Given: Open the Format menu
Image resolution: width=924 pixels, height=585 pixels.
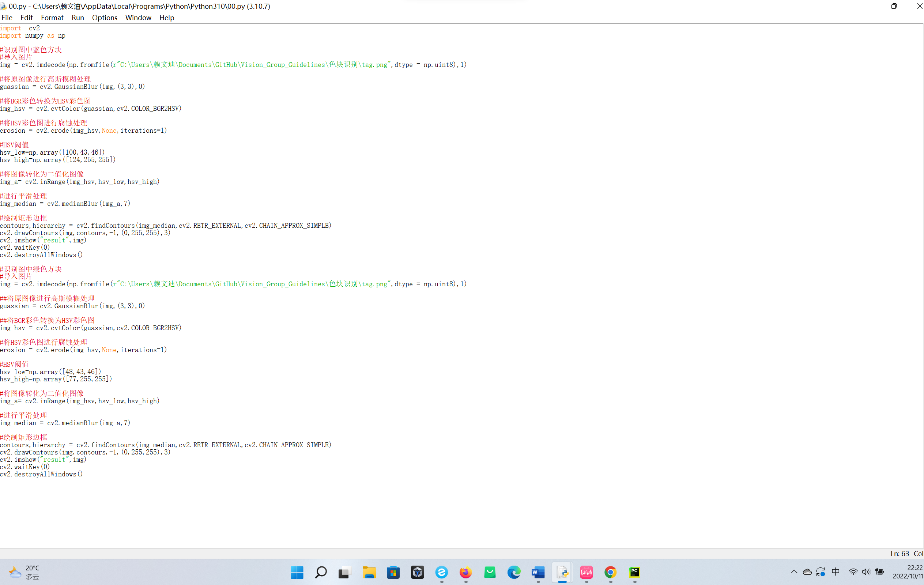Looking at the screenshot, I should click(52, 18).
